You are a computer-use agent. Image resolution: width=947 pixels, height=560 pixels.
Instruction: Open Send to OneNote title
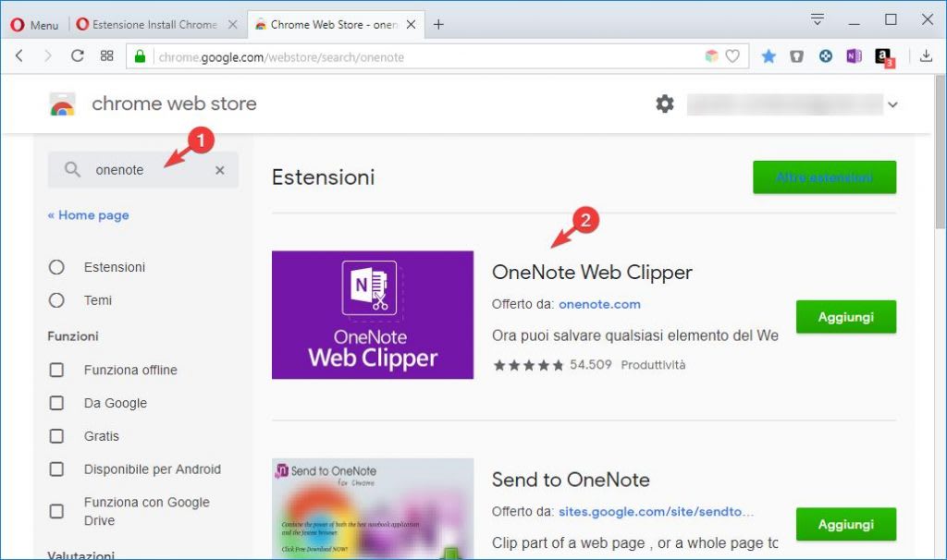click(x=571, y=480)
